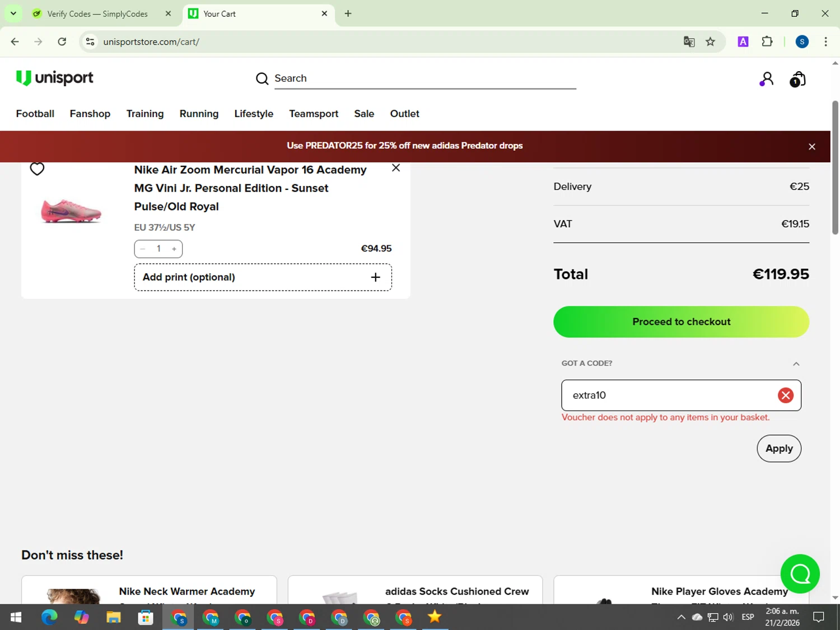
Task: Open the purple A extension
Action: tap(743, 41)
